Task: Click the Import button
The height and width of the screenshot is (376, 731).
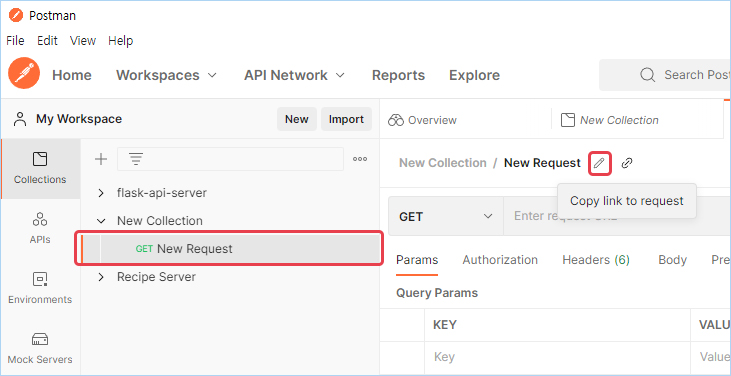Action: pos(346,119)
